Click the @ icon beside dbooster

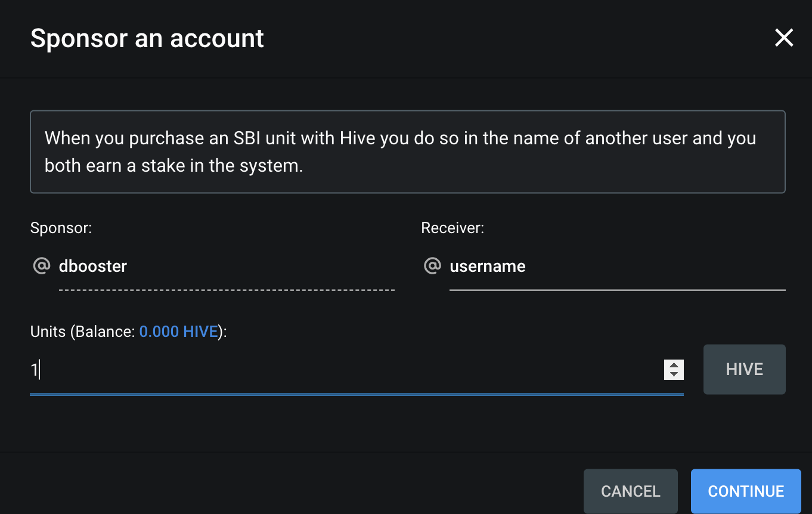[x=41, y=265]
